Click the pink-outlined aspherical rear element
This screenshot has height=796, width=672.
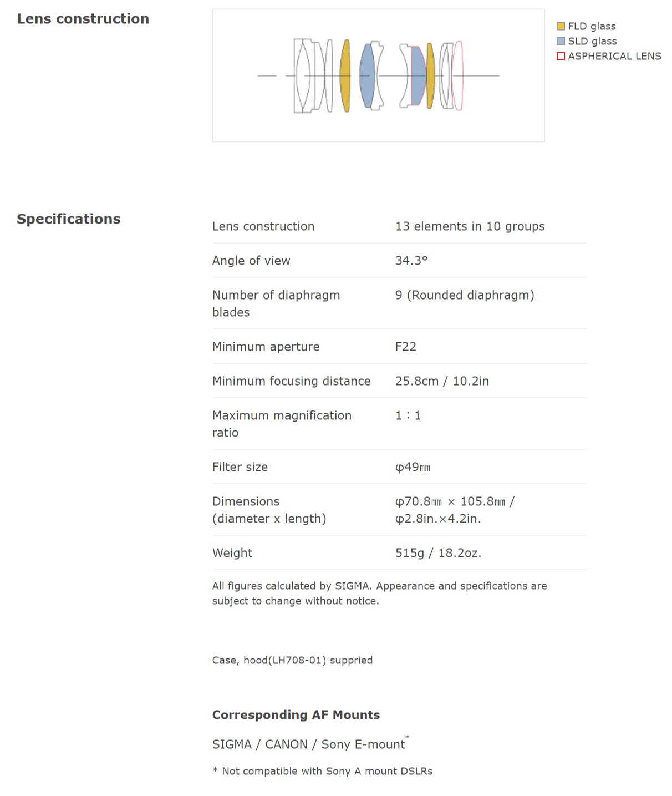[458, 75]
